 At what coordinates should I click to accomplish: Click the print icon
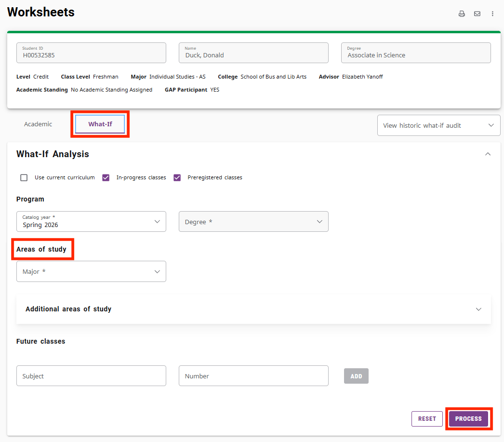point(462,14)
